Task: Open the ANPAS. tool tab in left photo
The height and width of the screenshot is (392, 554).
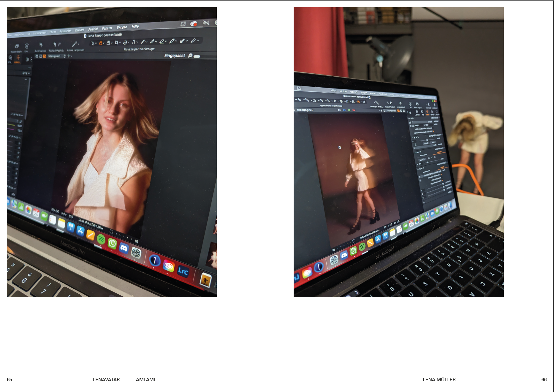Action: [18, 59]
